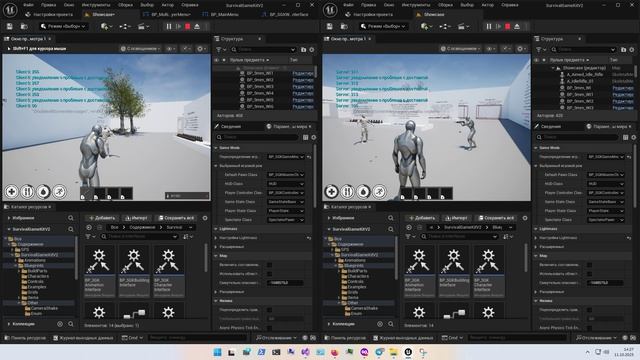Screen dimensions: 640x360
Task: Click the running figure HUD icon in Server viewport
Action: click(380, 191)
